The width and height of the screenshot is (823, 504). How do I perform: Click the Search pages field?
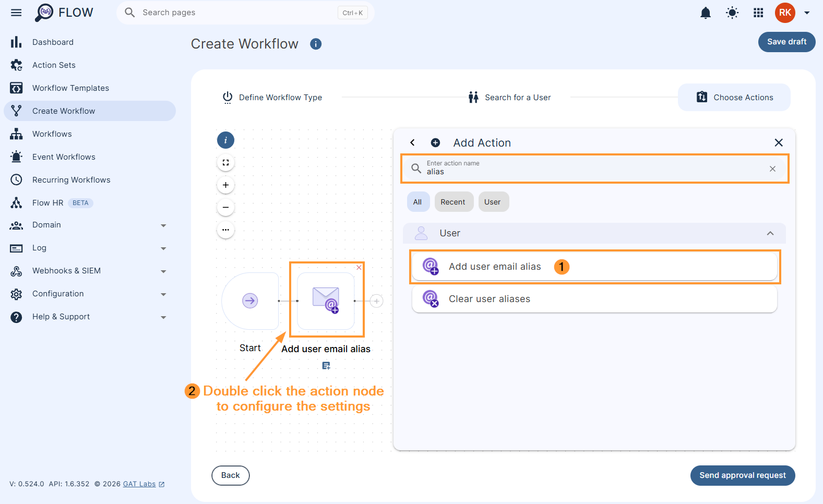[x=245, y=13]
